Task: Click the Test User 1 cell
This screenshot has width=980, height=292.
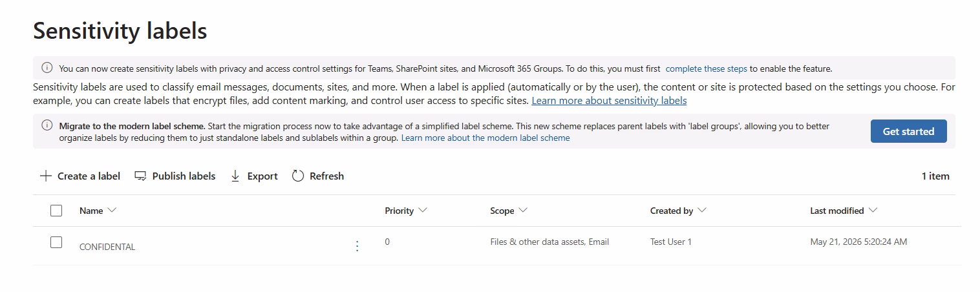Action: [x=671, y=242]
